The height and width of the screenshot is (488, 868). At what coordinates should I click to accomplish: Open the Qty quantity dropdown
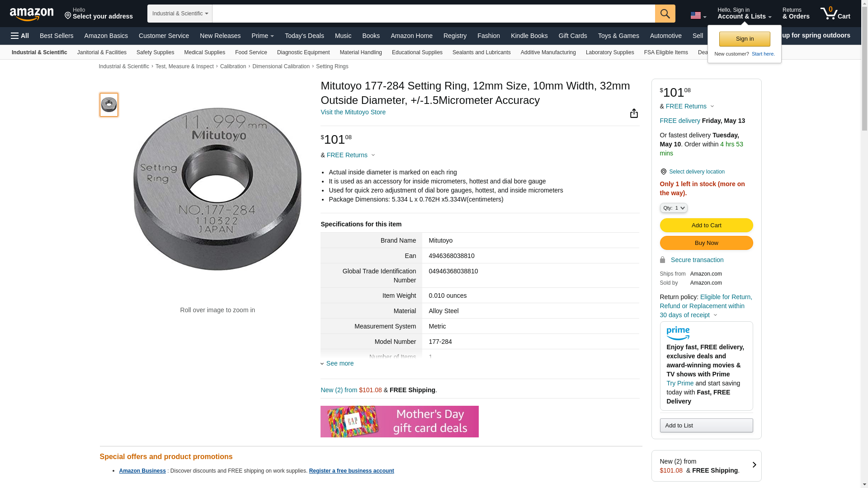point(673,208)
